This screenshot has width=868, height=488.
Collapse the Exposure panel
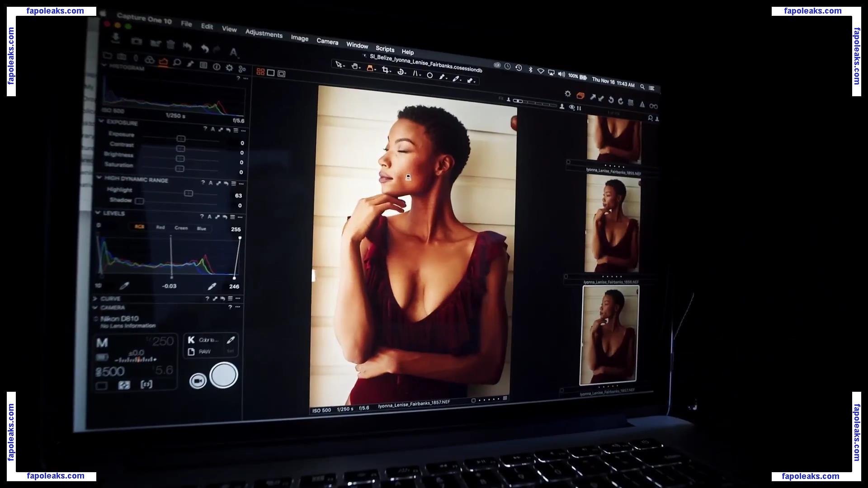(101, 122)
